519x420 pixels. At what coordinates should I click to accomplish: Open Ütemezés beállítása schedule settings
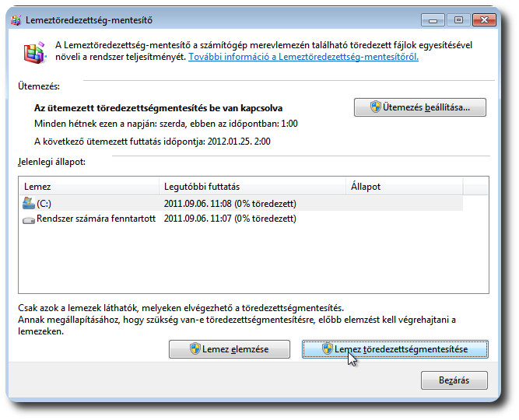coord(419,107)
